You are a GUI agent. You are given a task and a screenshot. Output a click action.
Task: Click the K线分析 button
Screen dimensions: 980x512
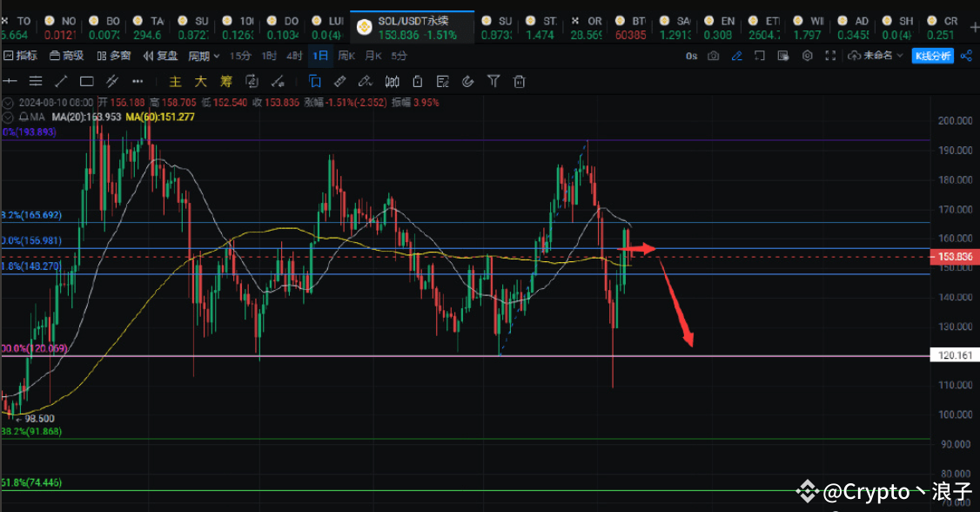932,56
